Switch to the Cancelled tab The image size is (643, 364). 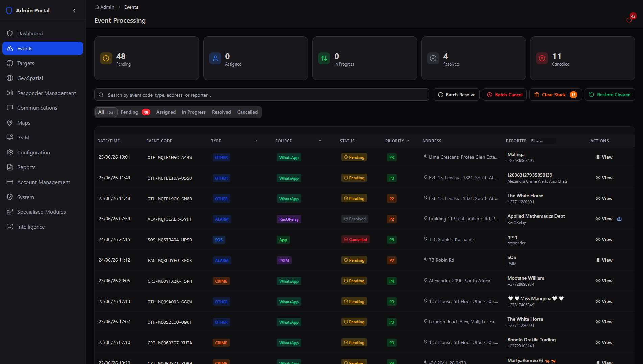pyautogui.click(x=247, y=112)
